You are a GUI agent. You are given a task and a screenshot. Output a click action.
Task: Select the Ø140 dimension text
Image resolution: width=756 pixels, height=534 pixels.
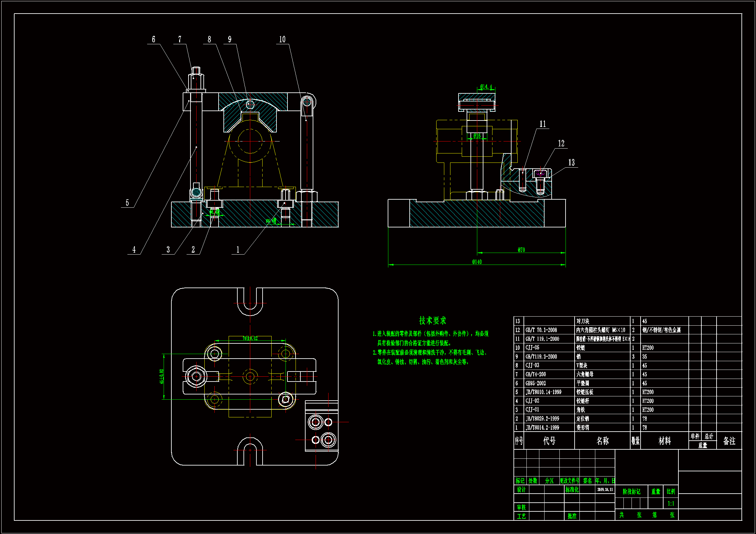(477, 262)
